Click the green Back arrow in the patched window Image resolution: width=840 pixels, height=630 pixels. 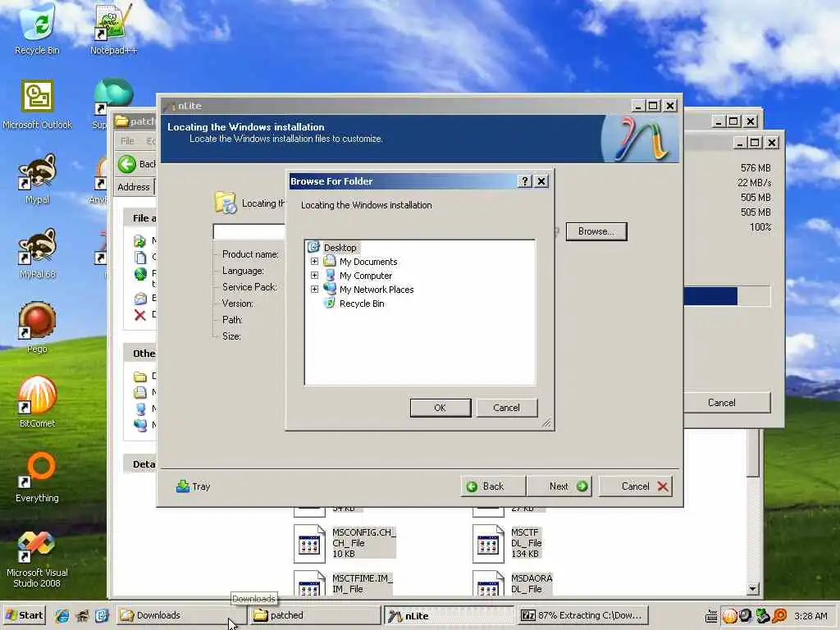point(127,164)
